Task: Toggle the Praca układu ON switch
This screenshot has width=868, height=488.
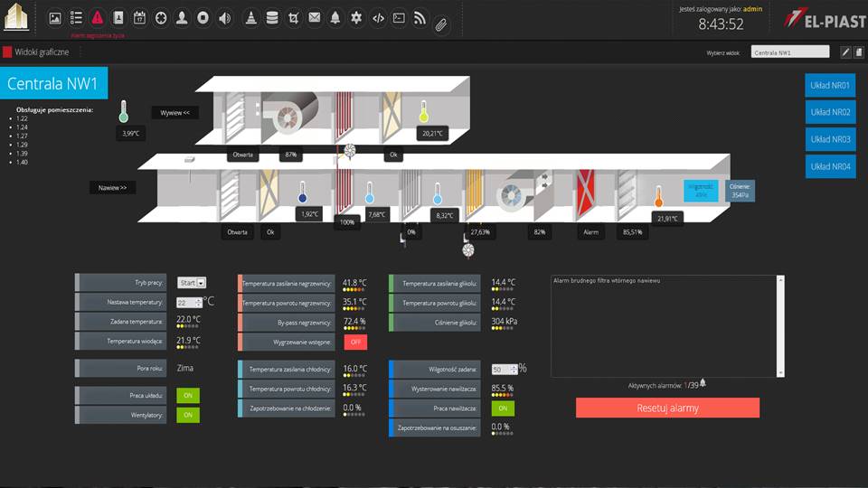Action: (188, 395)
